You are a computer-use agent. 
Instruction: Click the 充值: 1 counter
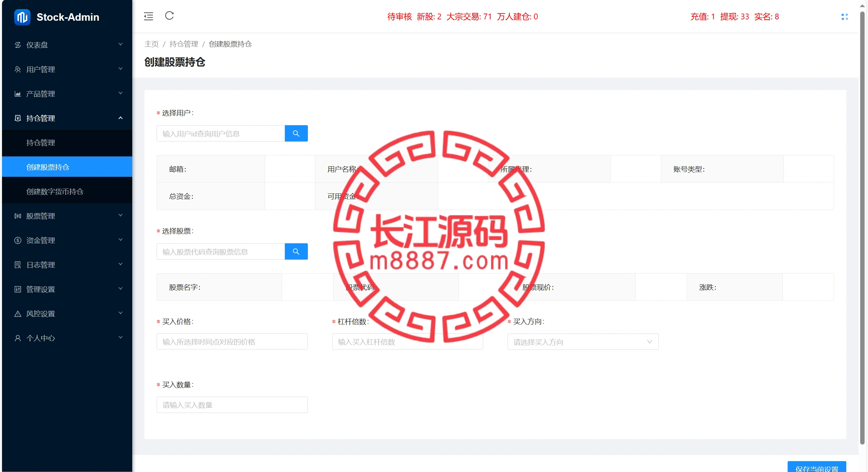pos(703,17)
